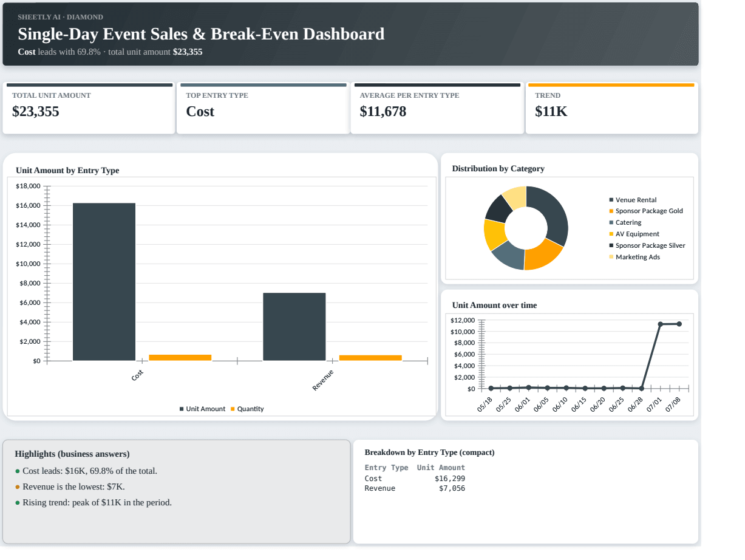Click the Unit Amount by Entry Type title
The image size is (745, 560).
click(67, 171)
